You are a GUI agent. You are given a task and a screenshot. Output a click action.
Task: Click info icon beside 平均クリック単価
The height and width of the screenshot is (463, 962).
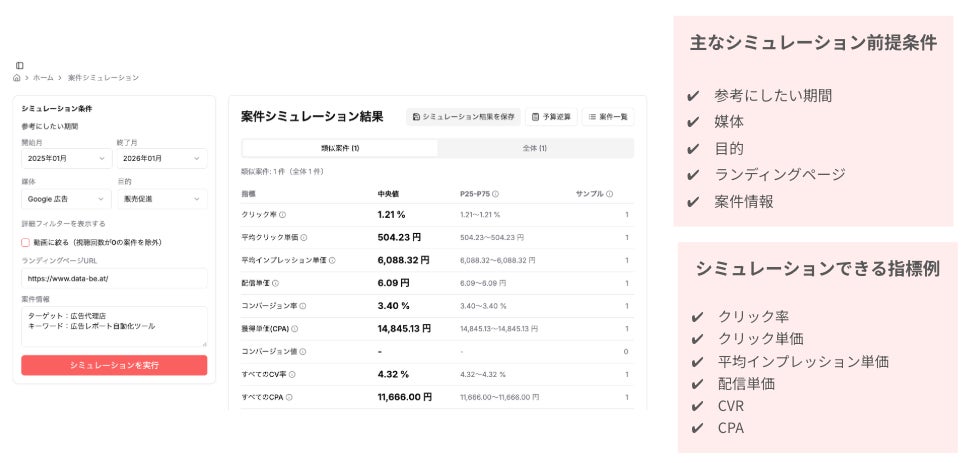304,237
